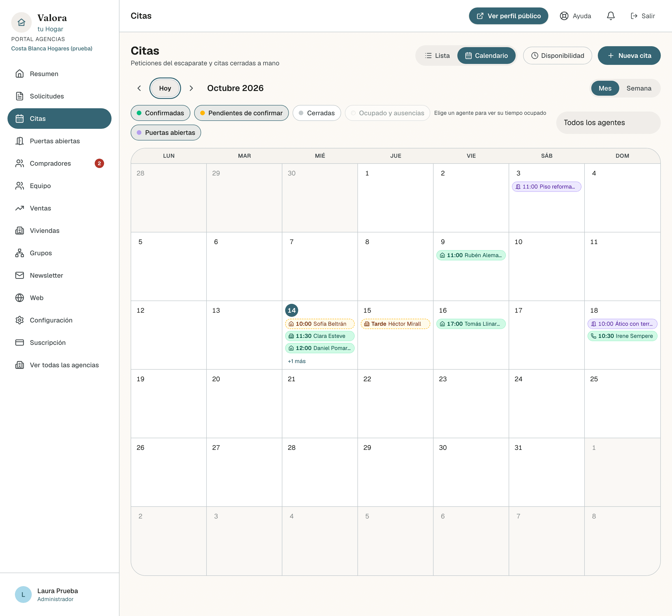Click the Configuración gear icon
Screen dimensions: 672x616
click(20, 320)
